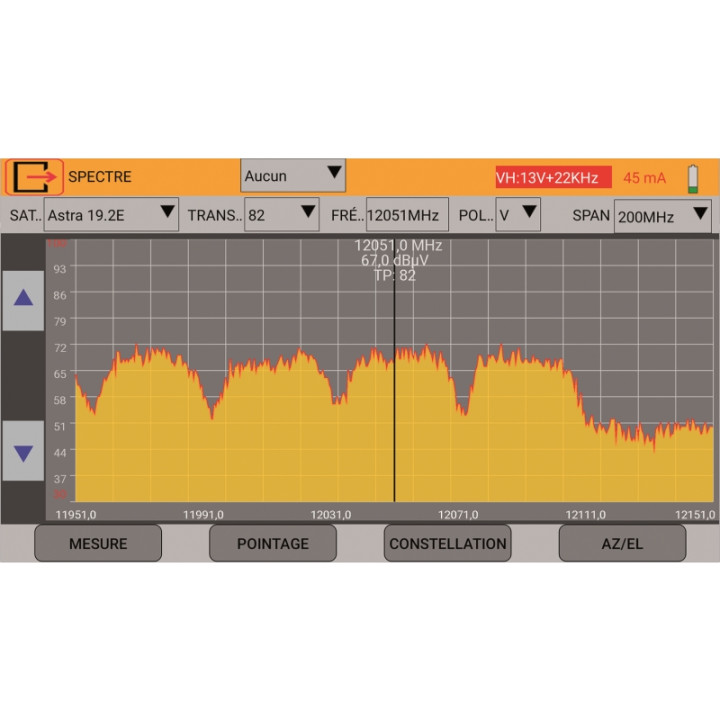This screenshot has width=720, height=720.
Task: Expand the Astra 19.2E satellite dropdown
Action: [111, 215]
